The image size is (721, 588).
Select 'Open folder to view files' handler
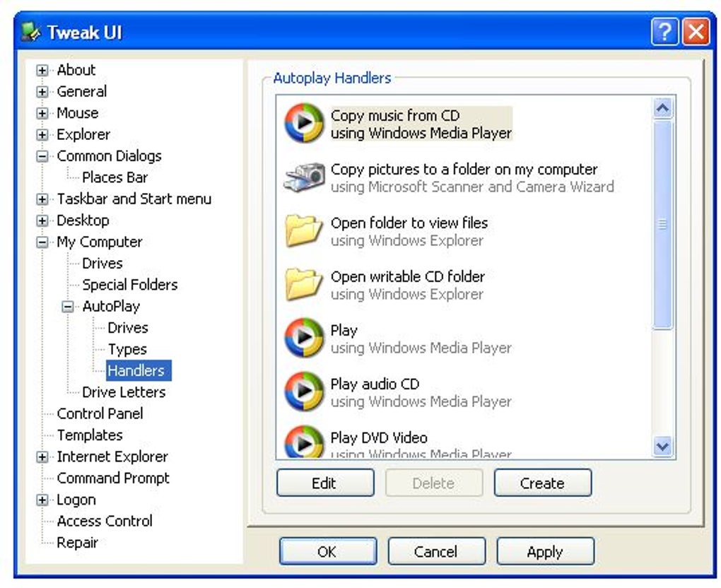409,223
